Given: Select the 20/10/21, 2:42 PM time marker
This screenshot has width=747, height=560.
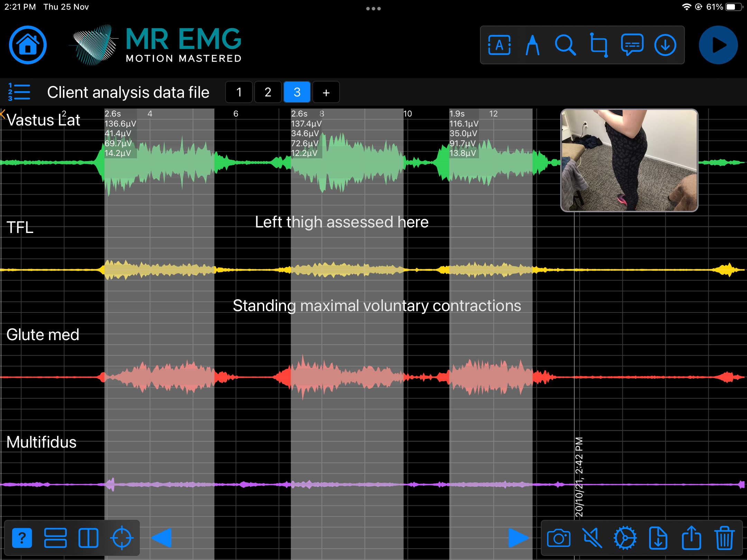Looking at the screenshot, I should click(579, 477).
